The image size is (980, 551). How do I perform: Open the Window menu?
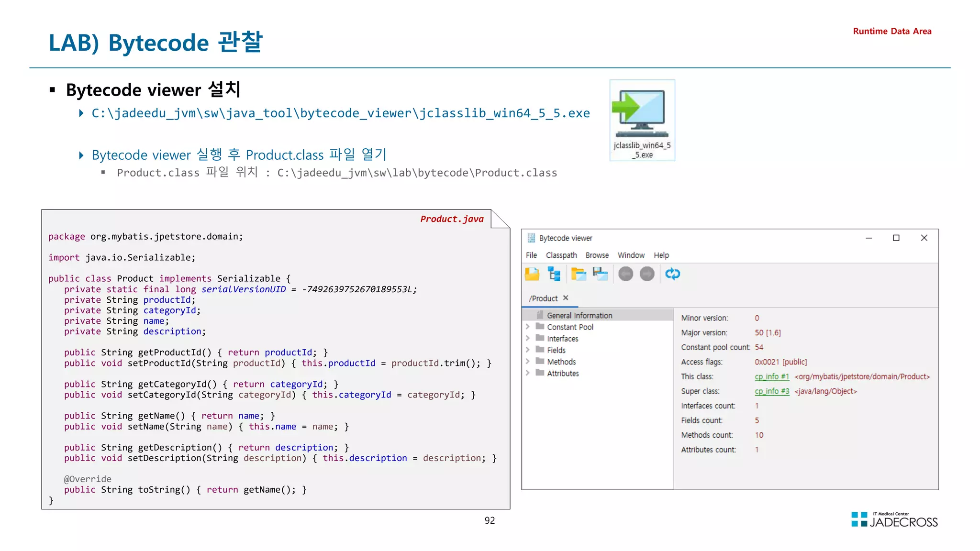pyautogui.click(x=631, y=255)
